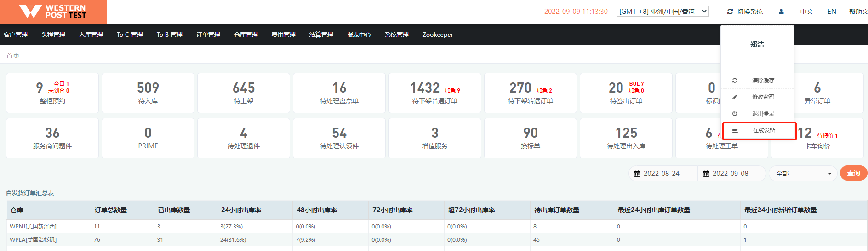
Task: Click the 仓库 column header
Action: (48, 210)
